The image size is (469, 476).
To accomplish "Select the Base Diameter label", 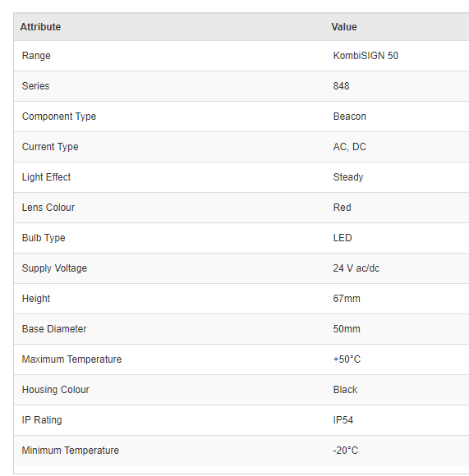I will click(54, 329).
